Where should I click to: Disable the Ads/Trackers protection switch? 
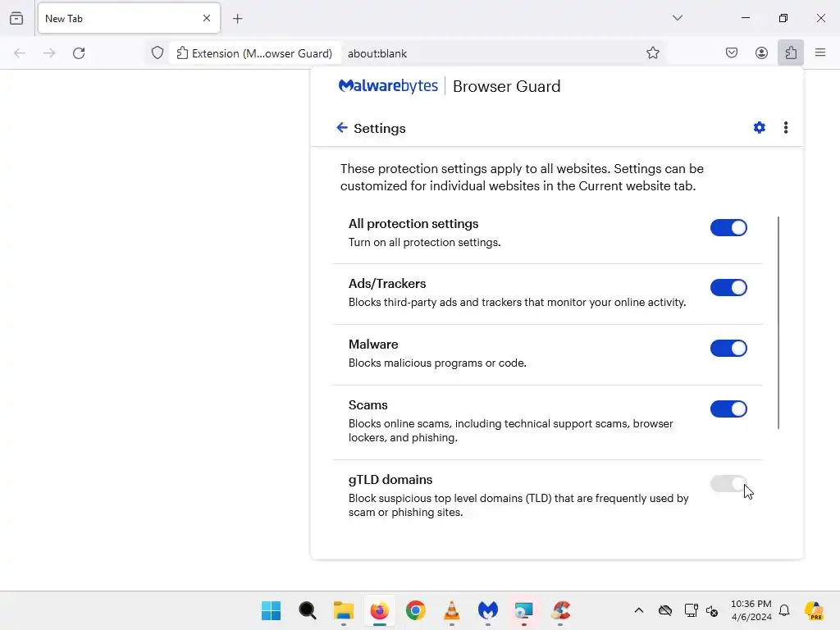point(728,288)
